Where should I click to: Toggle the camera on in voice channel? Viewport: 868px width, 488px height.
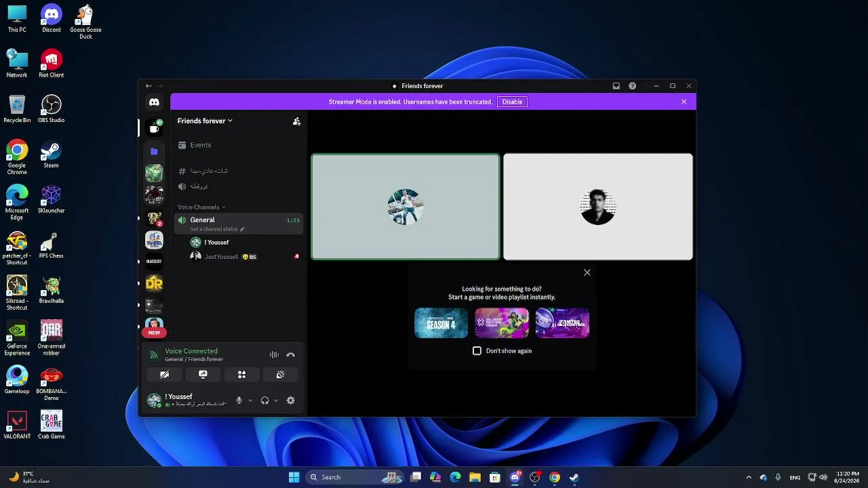coord(164,375)
